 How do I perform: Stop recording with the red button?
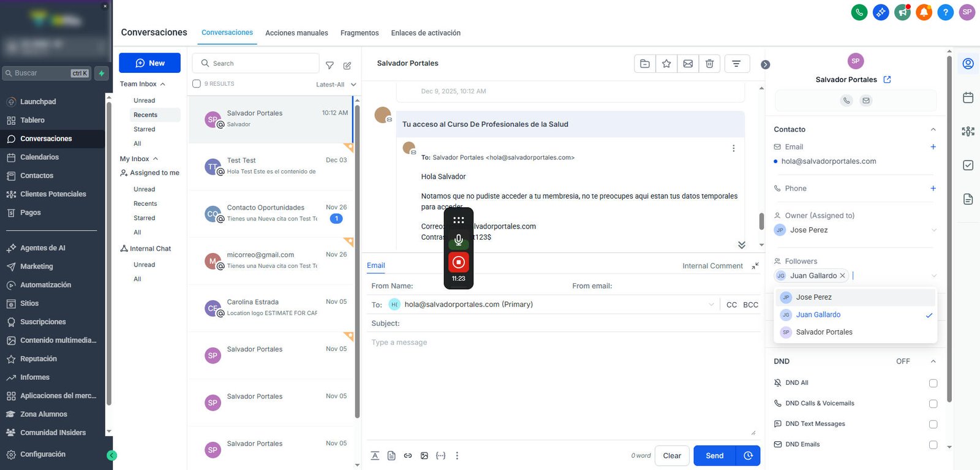pos(458,262)
